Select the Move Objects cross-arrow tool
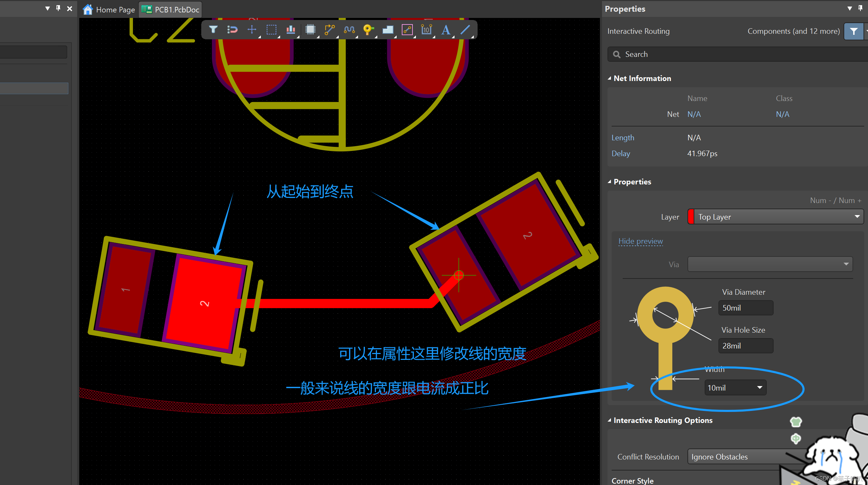 (x=252, y=30)
